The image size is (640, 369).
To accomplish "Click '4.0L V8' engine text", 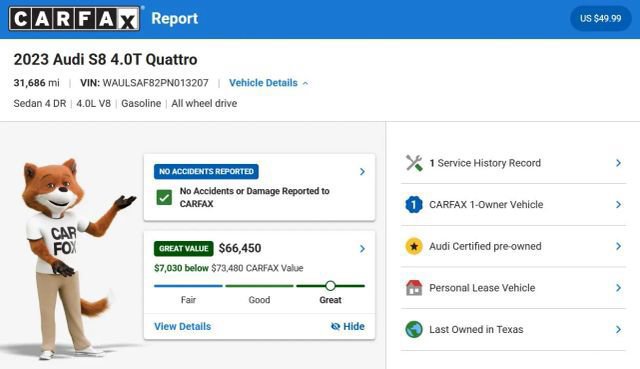I will point(93,104).
